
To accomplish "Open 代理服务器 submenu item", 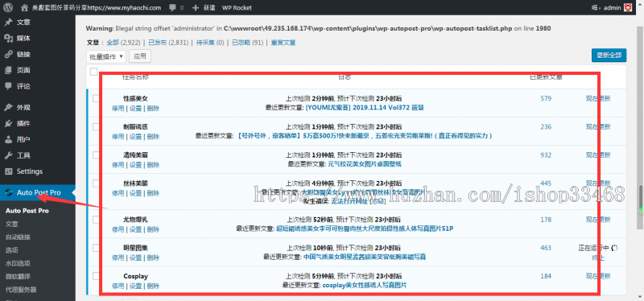I will pos(21,290).
